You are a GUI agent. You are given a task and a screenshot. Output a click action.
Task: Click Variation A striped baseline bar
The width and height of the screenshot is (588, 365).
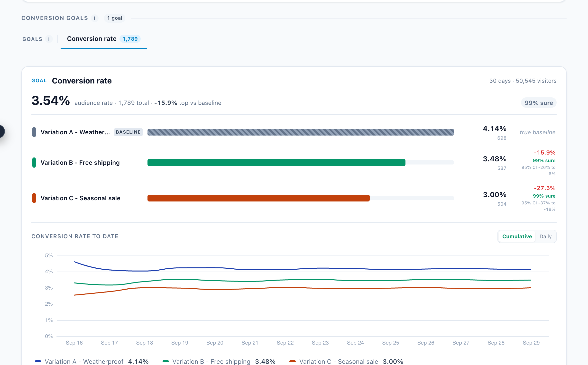click(301, 132)
